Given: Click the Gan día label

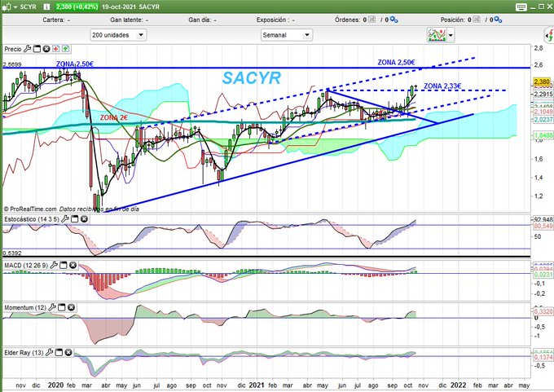Looking at the screenshot, I should [200, 20].
